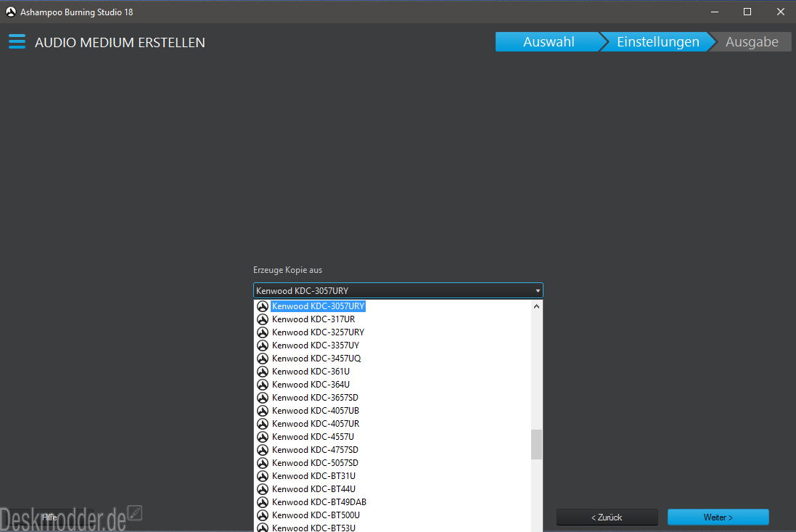The width and height of the screenshot is (796, 532).
Task: Open the Hilfe button
Action: [49, 517]
